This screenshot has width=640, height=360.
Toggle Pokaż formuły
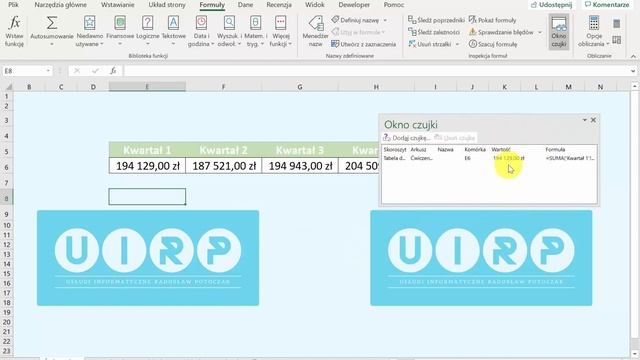click(x=492, y=20)
